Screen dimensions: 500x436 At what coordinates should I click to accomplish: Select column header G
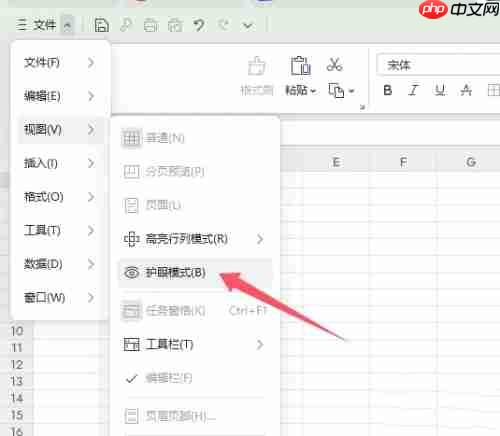coord(471,162)
